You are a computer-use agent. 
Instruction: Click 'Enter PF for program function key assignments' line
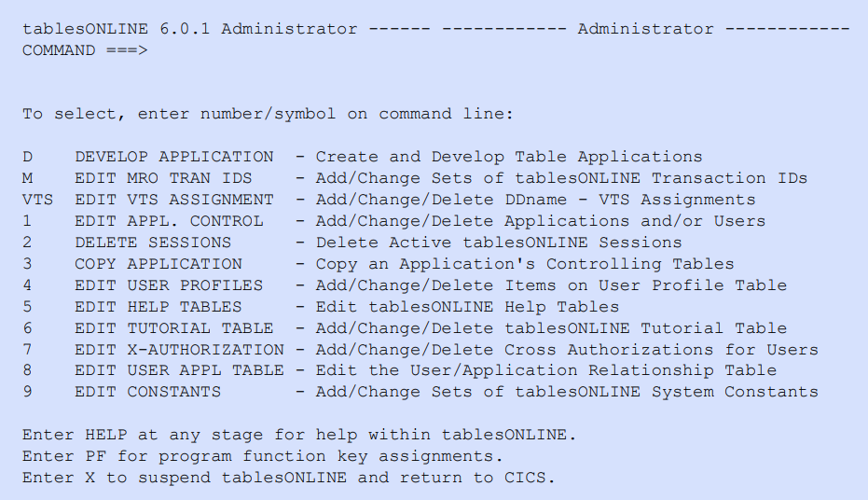coord(262,456)
